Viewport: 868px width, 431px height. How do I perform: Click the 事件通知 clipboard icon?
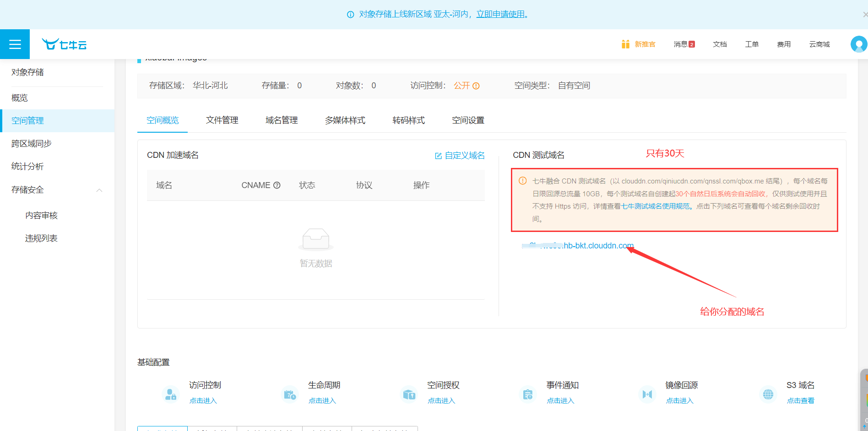click(528, 394)
